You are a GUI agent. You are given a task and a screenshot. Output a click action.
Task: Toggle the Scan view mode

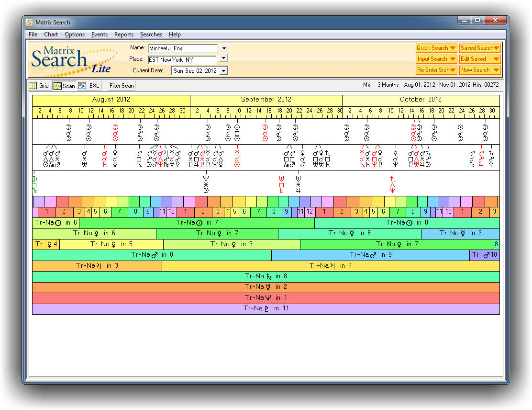point(64,86)
